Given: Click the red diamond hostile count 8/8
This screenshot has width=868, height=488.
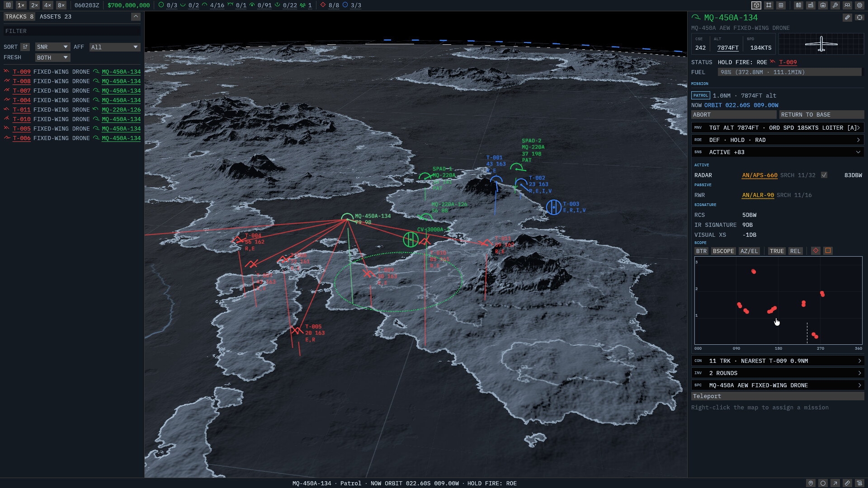Looking at the screenshot, I should pos(330,5).
